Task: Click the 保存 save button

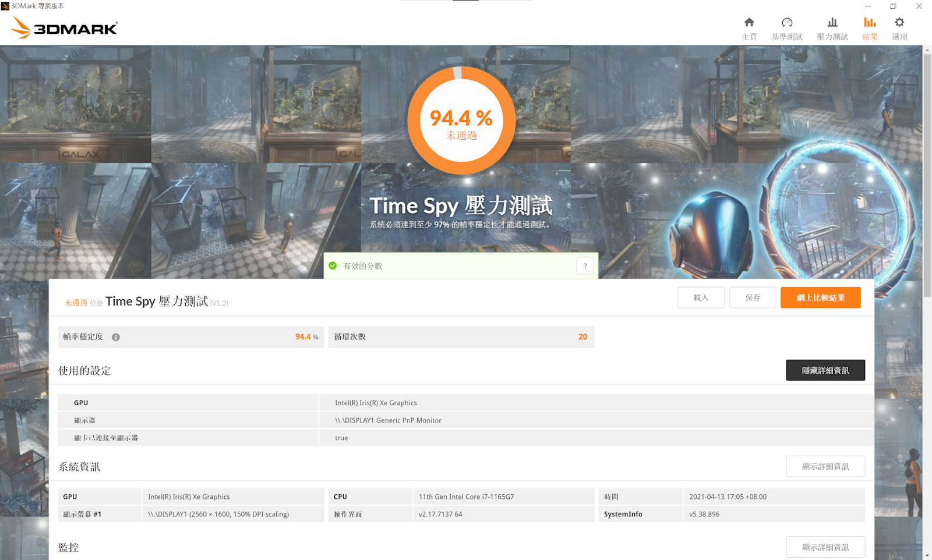Action: 753,297
